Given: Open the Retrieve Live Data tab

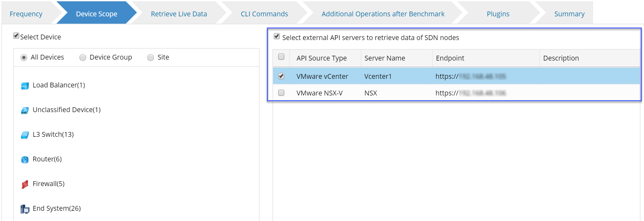Looking at the screenshot, I should coord(179,14).
